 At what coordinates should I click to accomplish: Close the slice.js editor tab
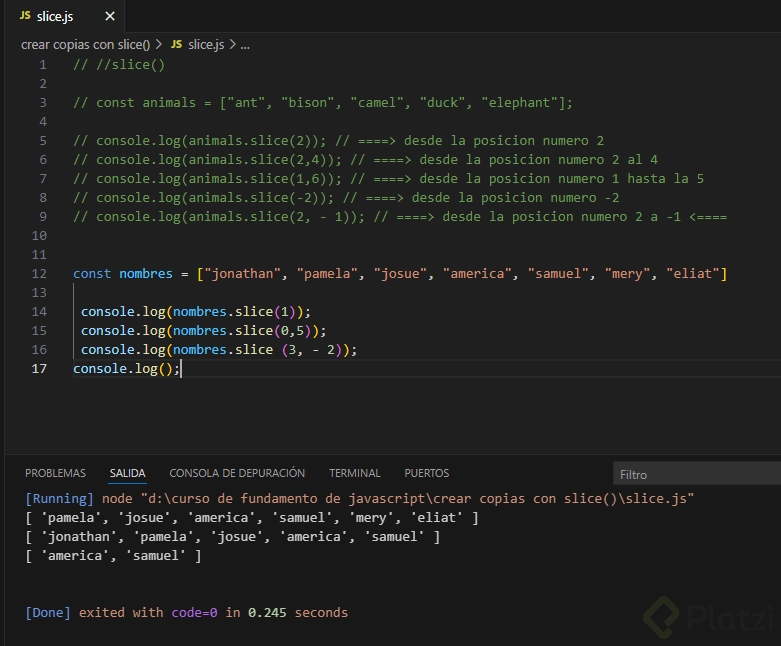110,17
